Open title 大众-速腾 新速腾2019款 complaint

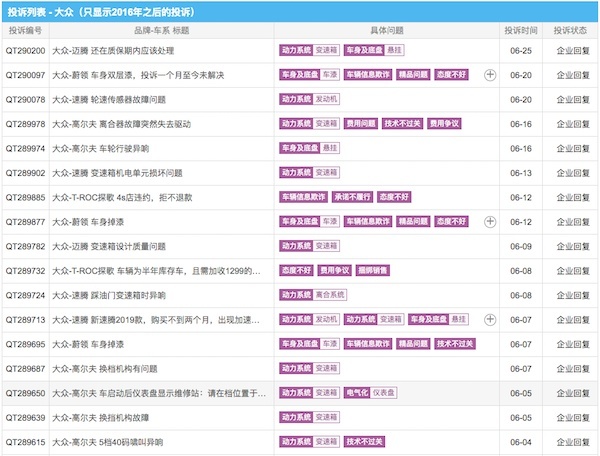click(156, 320)
